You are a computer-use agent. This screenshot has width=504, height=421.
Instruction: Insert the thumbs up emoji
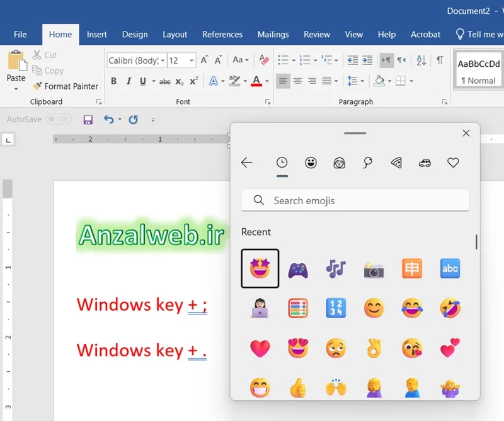pyautogui.click(x=298, y=388)
